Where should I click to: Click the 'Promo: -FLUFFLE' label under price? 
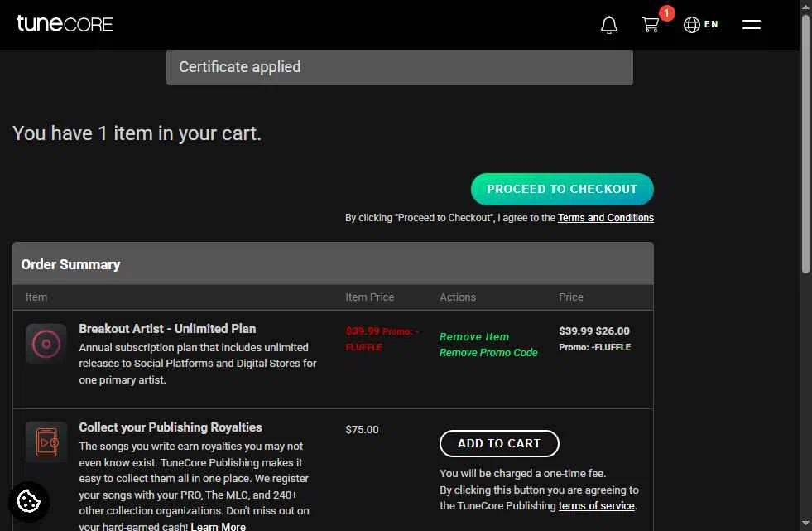(594, 347)
